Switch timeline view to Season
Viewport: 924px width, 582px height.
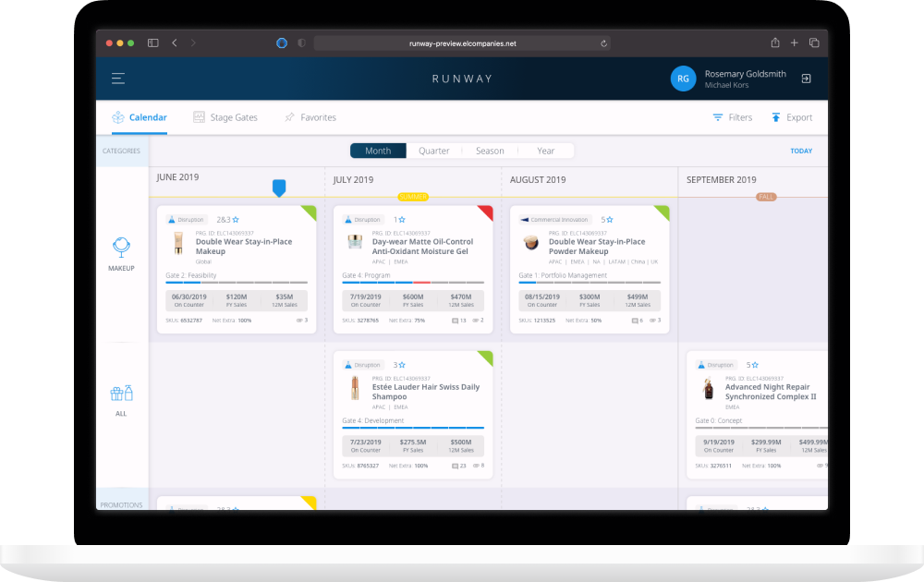pyautogui.click(x=490, y=151)
